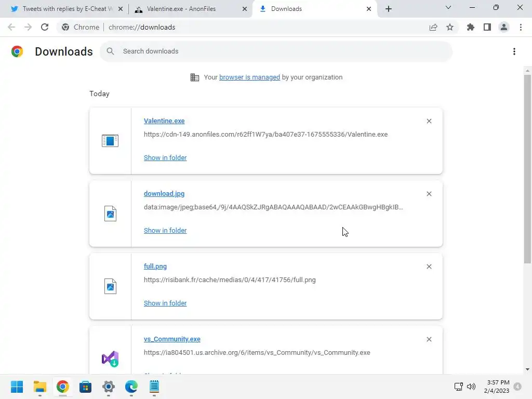
Task: Click the data:image/jpeg base64 source text
Action: tap(273, 207)
